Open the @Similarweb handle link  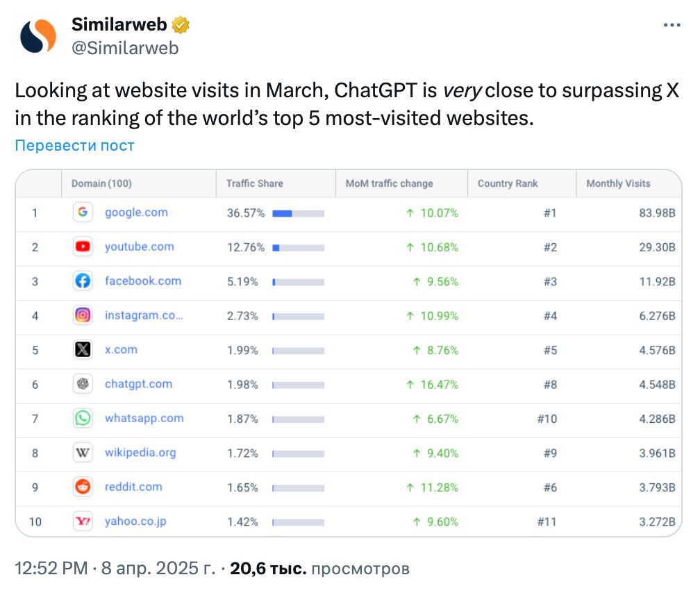(x=125, y=47)
